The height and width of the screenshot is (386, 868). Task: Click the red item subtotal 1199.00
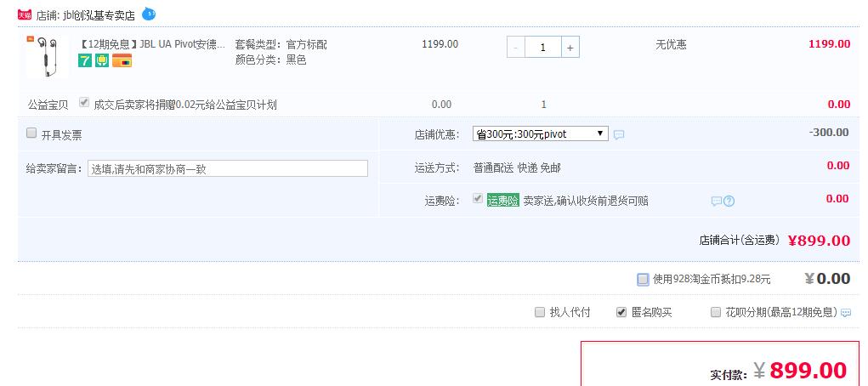click(829, 44)
